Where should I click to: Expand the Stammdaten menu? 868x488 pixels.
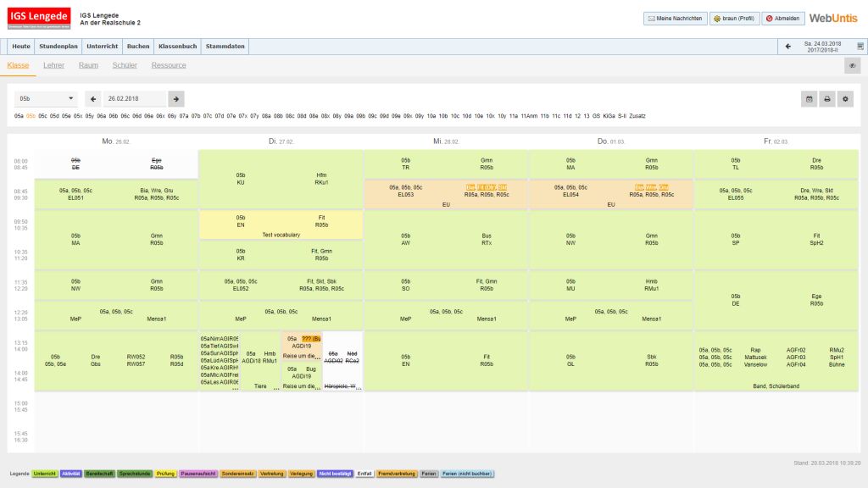click(226, 47)
